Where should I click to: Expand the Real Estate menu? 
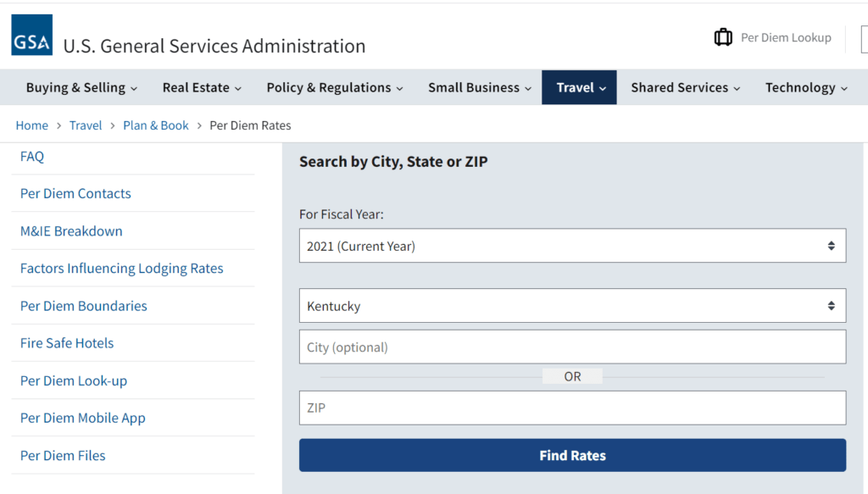202,87
